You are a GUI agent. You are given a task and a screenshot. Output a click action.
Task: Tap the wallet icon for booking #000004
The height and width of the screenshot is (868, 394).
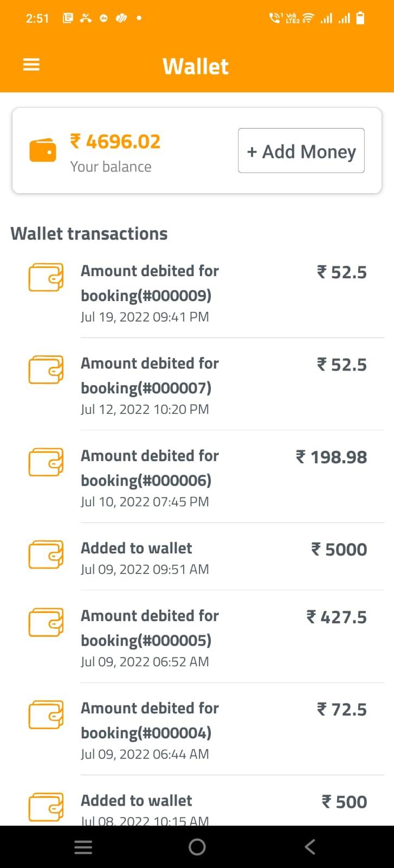pyautogui.click(x=46, y=715)
